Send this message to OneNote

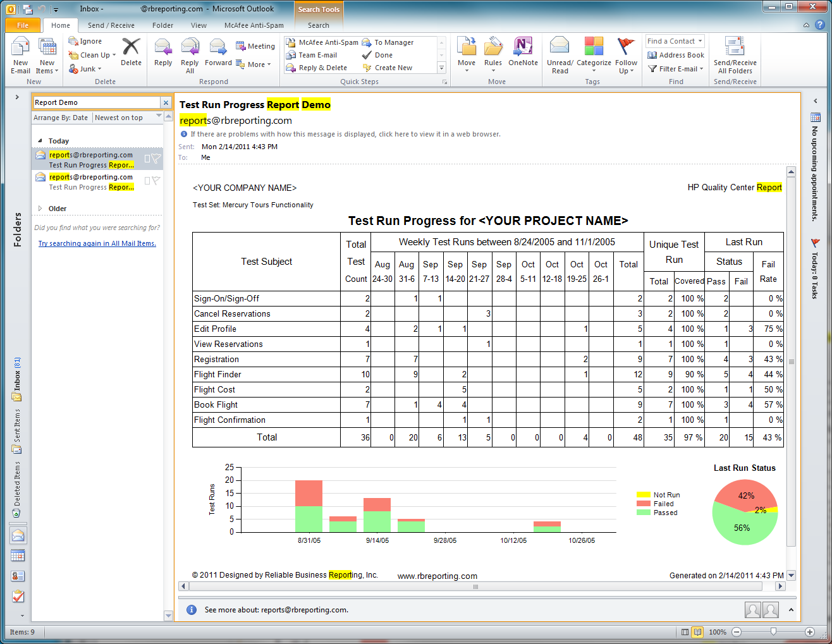pos(523,54)
